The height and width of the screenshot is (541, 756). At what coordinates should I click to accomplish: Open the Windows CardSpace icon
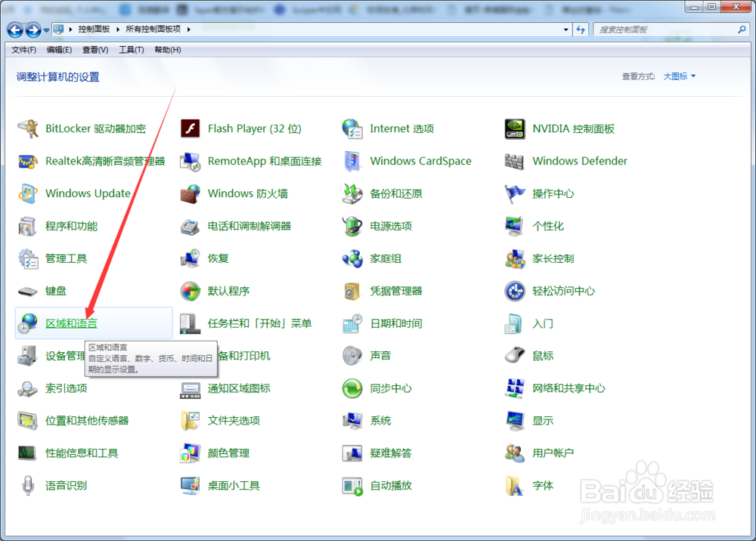[x=352, y=162]
